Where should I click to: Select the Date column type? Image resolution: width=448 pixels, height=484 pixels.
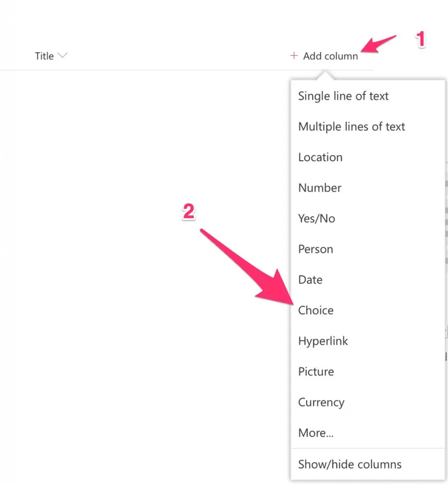point(310,280)
